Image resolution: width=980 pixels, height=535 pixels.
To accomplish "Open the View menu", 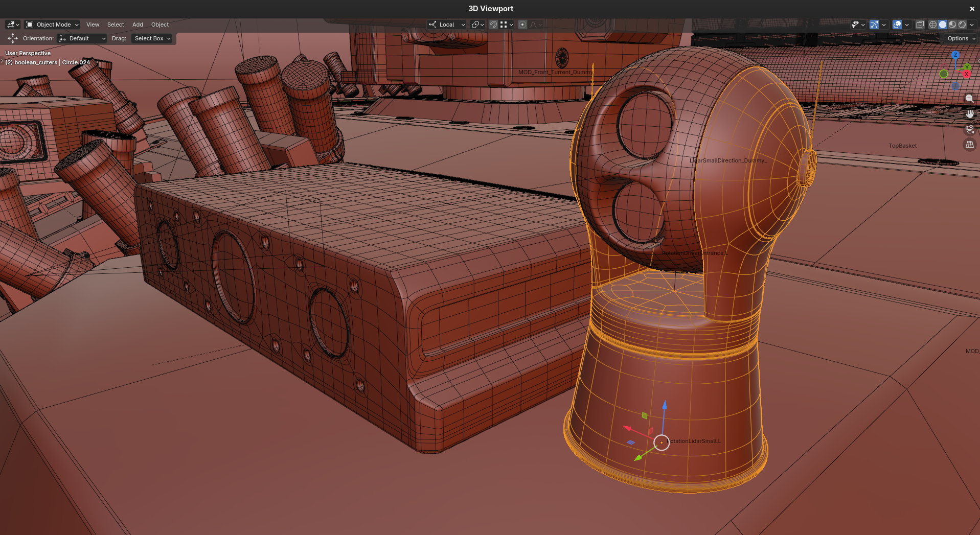I will 93,25.
